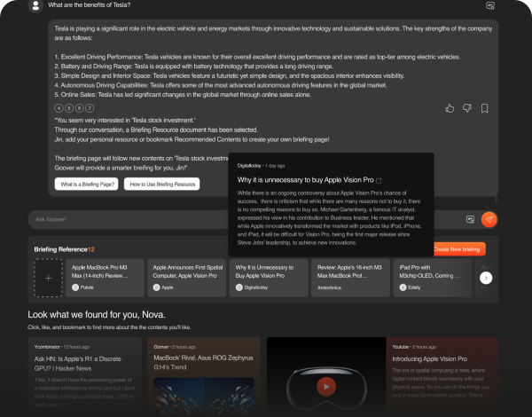The image size is (532, 417).
Task: Play the Apple Vision Pro video
Action: [x=326, y=387]
